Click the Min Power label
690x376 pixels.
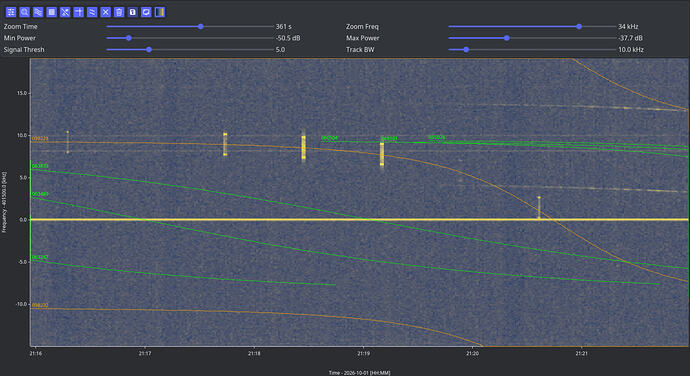[20, 38]
